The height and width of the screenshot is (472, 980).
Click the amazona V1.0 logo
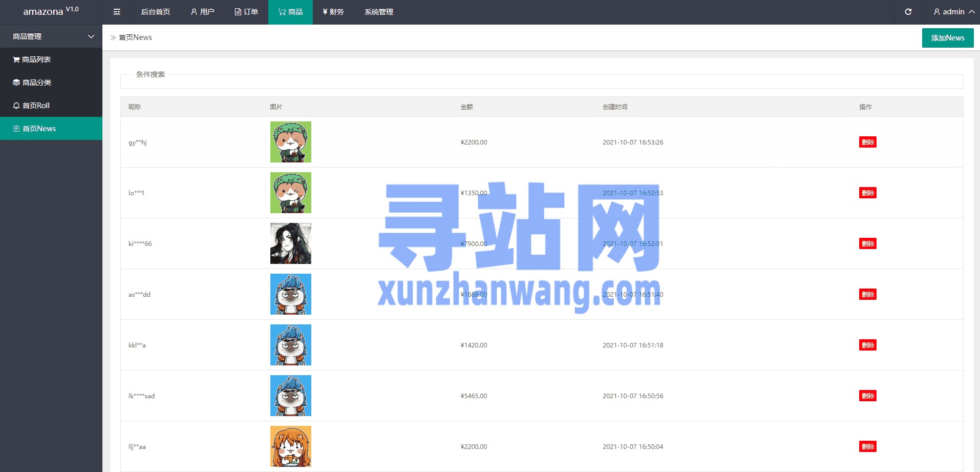click(51, 11)
